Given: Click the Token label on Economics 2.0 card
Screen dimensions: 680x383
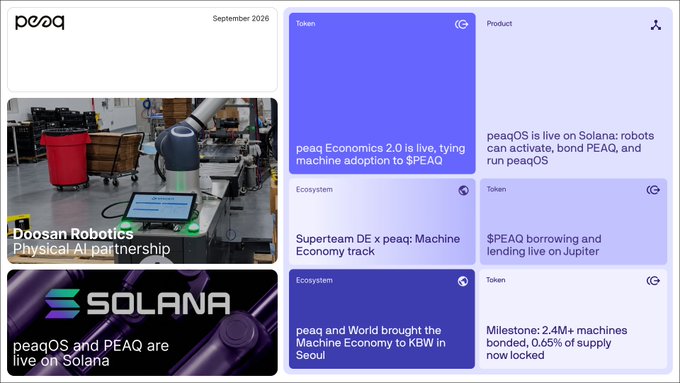Looking at the screenshot, I should pyautogui.click(x=305, y=23).
